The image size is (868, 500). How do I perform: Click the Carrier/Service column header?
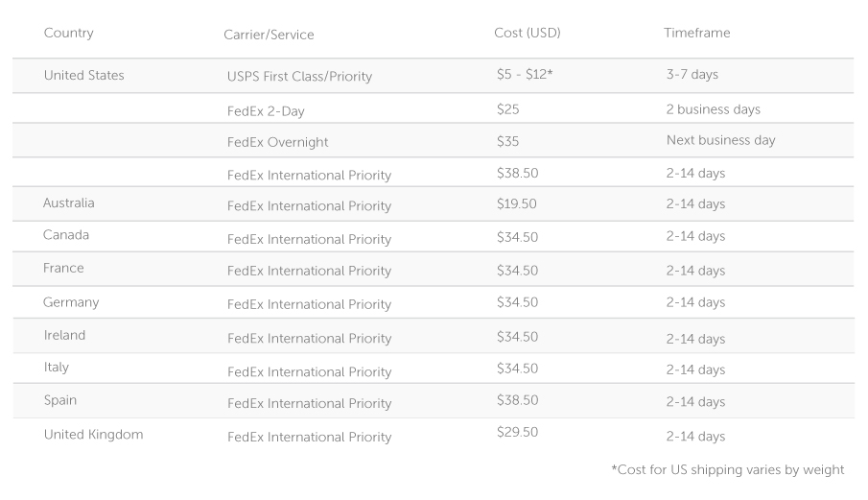pos(269,35)
